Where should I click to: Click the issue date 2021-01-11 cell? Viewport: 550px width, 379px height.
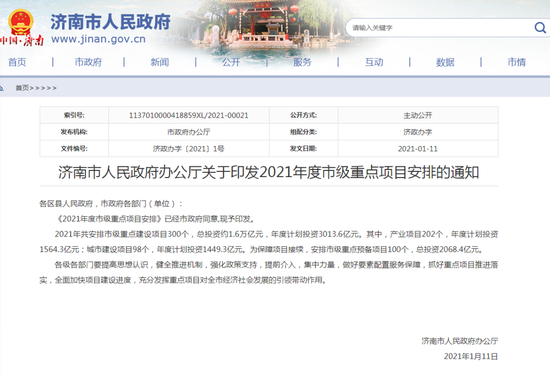click(418, 148)
